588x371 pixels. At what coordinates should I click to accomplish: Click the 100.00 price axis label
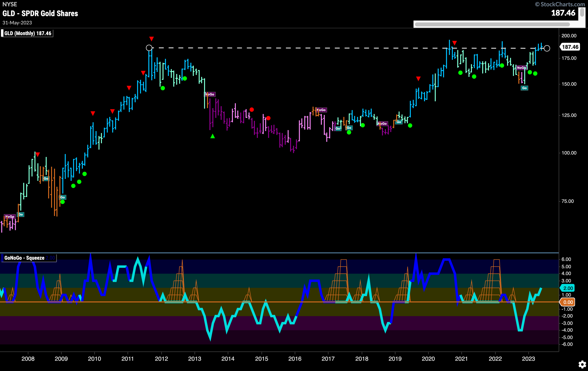[x=569, y=153]
